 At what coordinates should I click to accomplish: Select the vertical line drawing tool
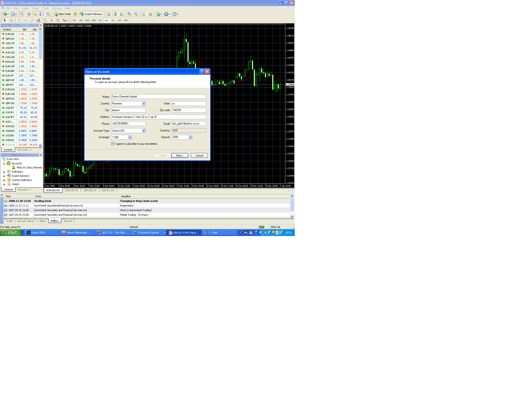pyautogui.click(x=19, y=21)
